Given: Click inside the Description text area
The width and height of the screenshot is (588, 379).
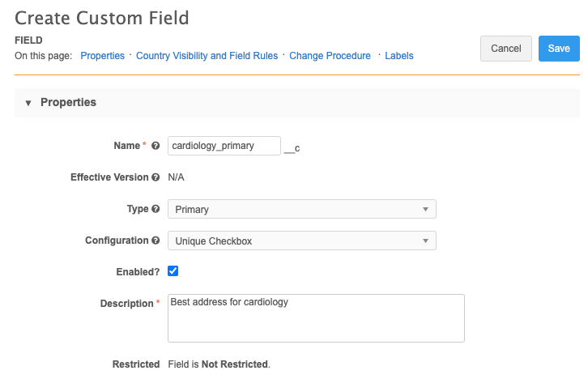Looking at the screenshot, I should point(316,318).
